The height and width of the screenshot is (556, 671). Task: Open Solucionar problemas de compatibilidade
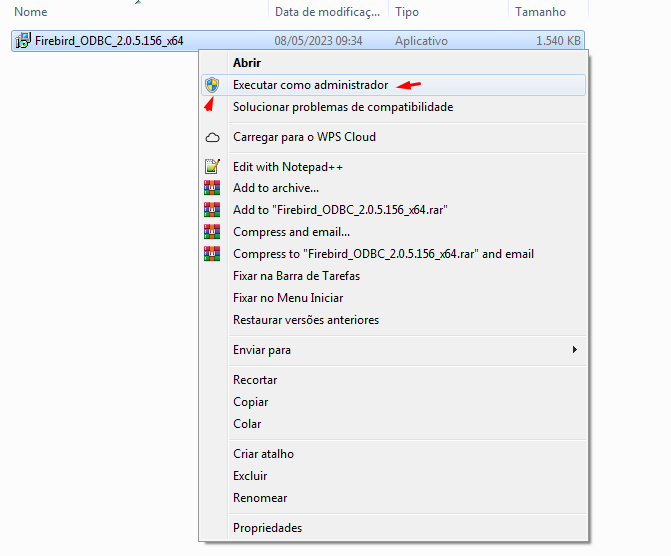393,107
